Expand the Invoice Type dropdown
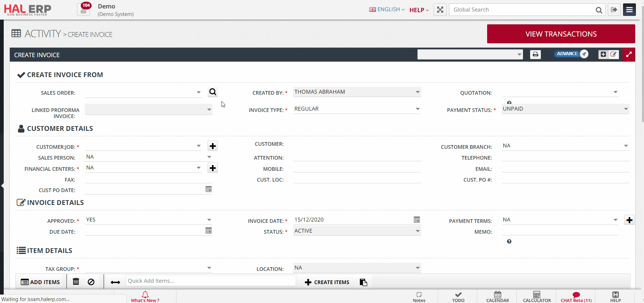Image resolution: width=644 pixels, height=303 pixels. pos(418,109)
